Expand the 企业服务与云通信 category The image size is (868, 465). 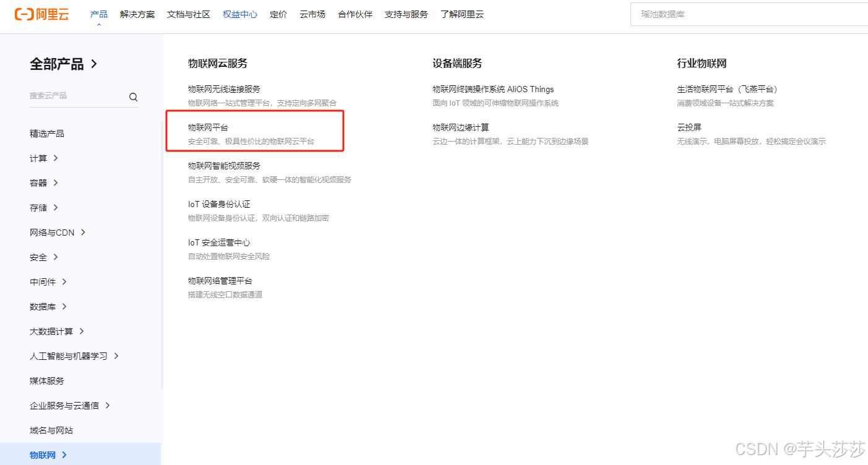70,406
